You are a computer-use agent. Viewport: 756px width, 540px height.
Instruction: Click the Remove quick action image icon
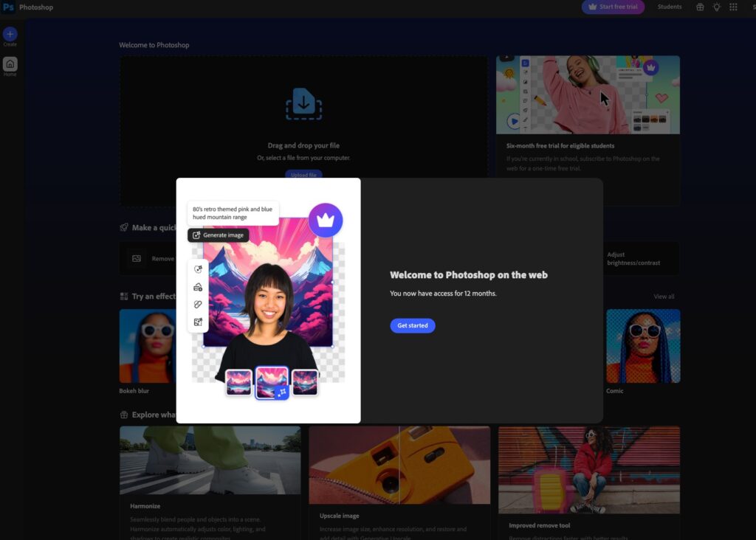[137, 259]
